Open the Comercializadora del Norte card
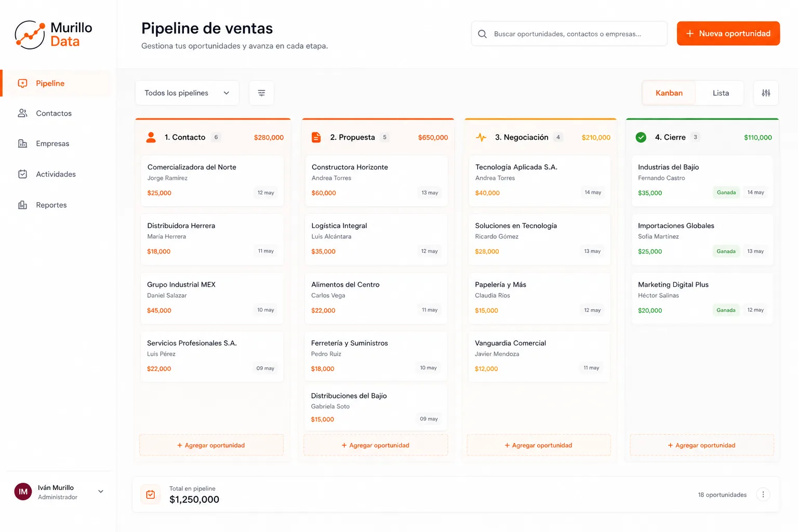Viewport: 798px width, 532px height. [212, 180]
